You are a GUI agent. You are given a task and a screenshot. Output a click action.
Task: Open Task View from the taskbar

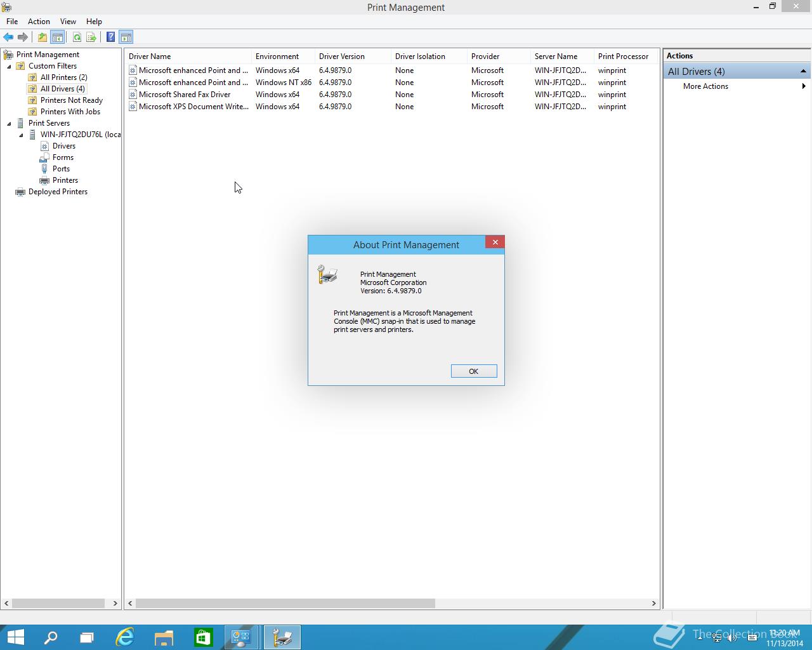(x=87, y=637)
